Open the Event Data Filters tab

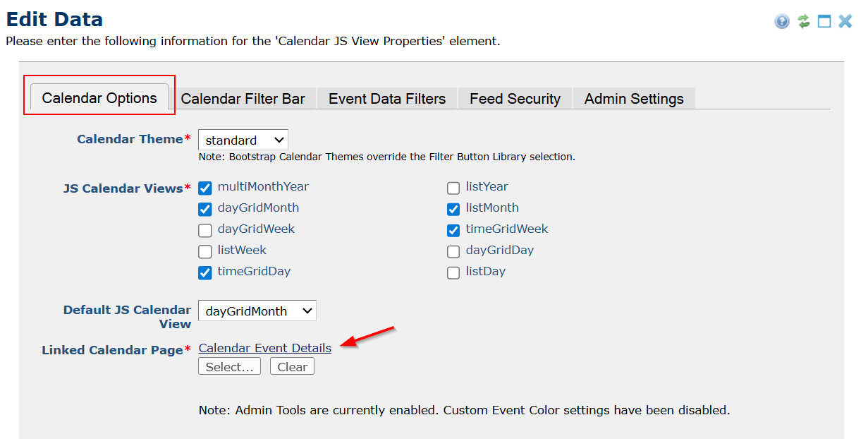point(387,99)
